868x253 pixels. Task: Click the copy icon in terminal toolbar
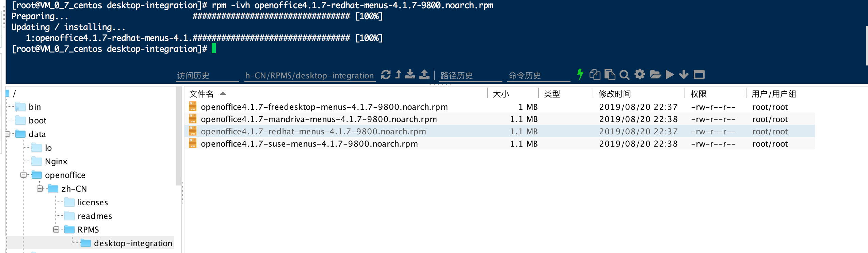pyautogui.click(x=595, y=74)
